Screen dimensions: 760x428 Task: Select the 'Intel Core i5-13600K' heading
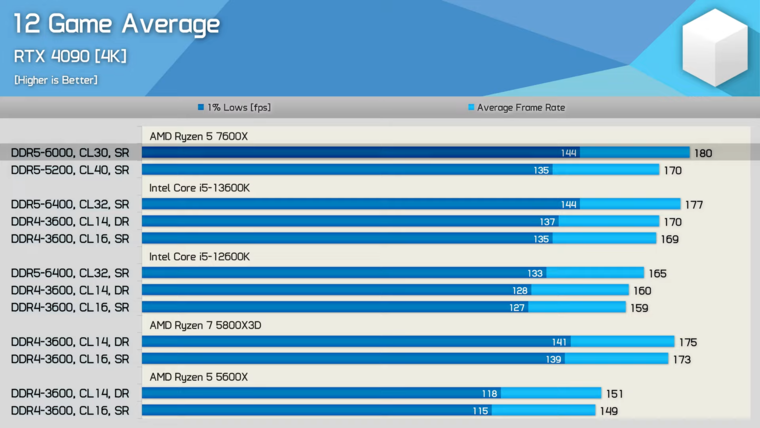[199, 188]
